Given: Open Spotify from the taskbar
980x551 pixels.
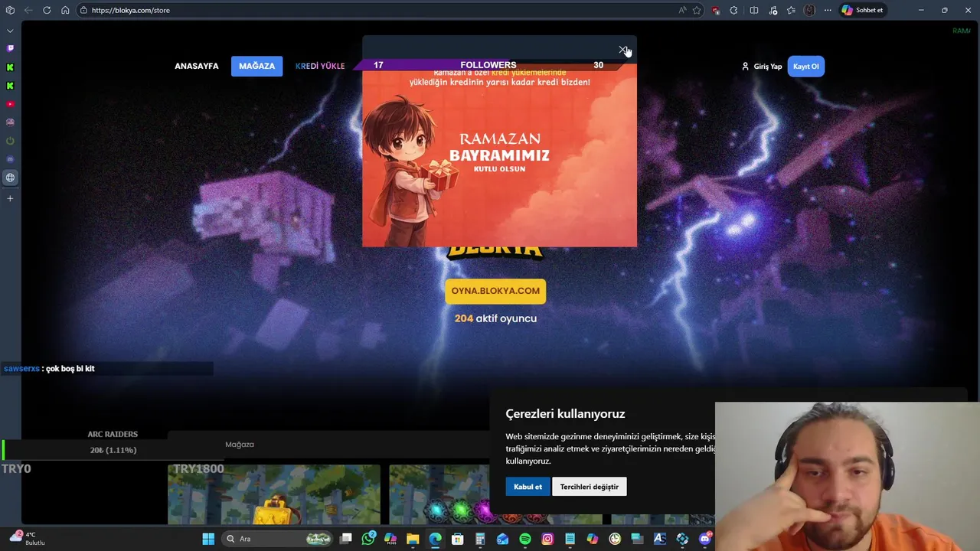Looking at the screenshot, I should [x=525, y=539].
